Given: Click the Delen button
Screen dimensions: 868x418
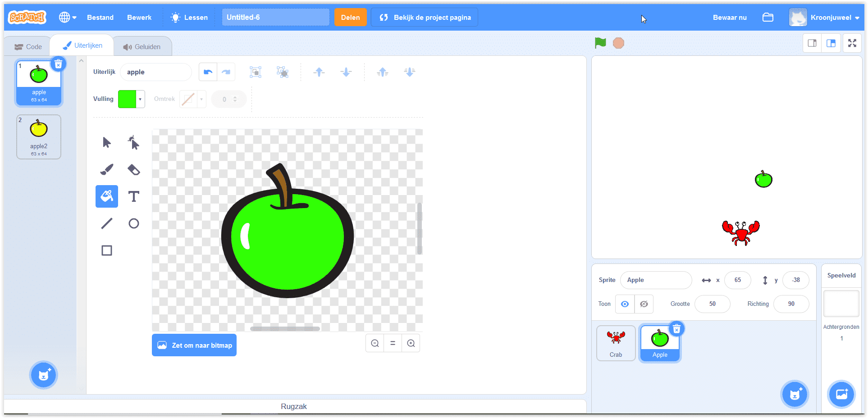Looking at the screenshot, I should tap(350, 18).
